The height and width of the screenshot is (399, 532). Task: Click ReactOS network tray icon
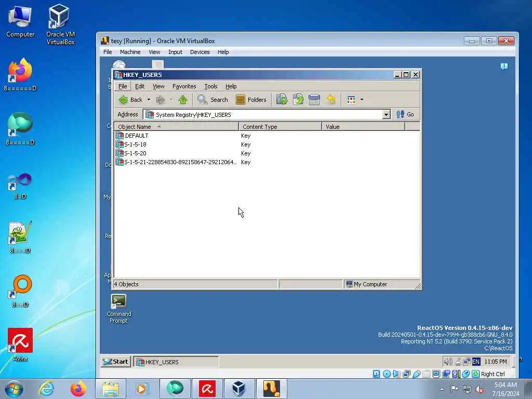click(x=467, y=362)
